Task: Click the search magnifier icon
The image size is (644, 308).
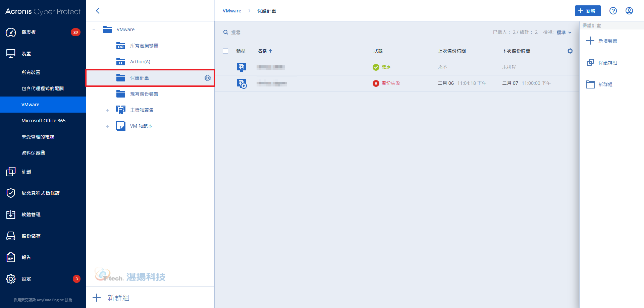Action: click(226, 32)
